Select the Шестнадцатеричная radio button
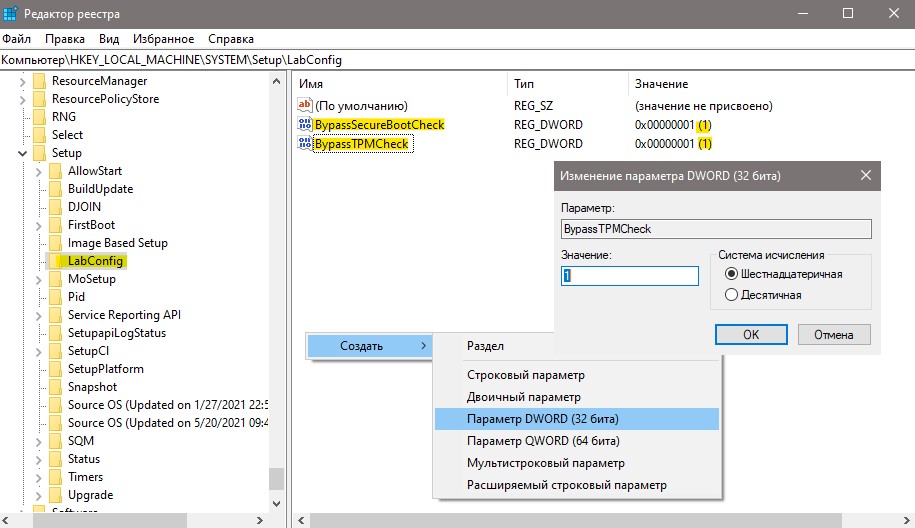Image resolution: width=915 pixels, height=528 pixels. pos(731,274)
